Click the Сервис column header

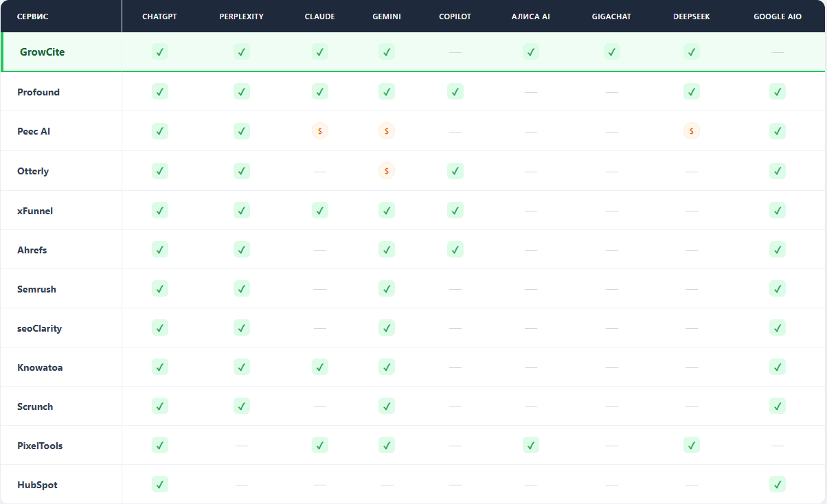[x=33, y=16]
